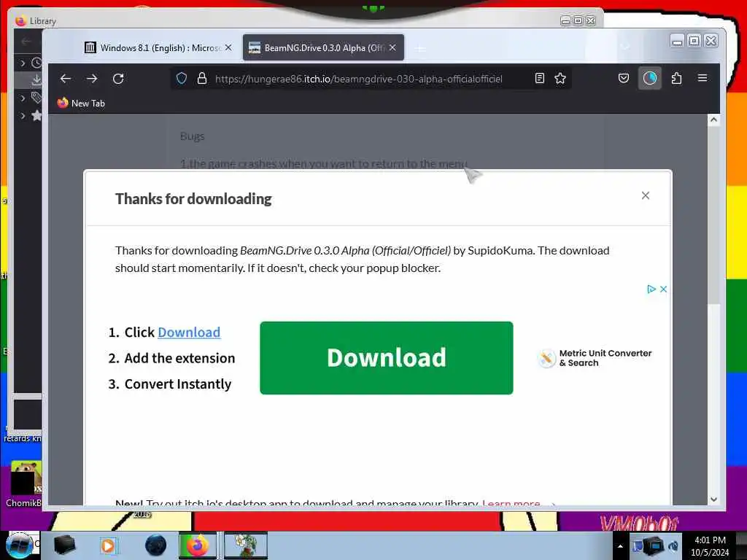Follow the Learn more link about itch.io app
Screen dimensions: 747x560
click(x=511, y=503)
